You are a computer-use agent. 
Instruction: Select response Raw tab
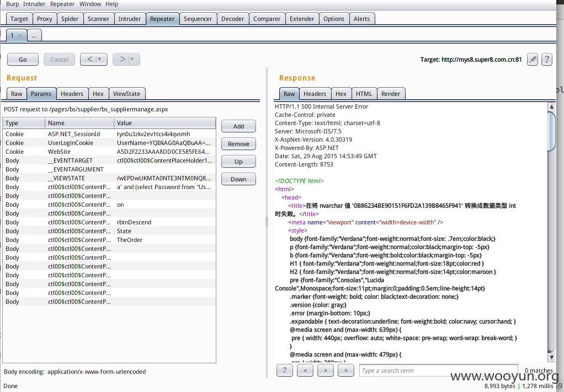click(x=289, y=94)
